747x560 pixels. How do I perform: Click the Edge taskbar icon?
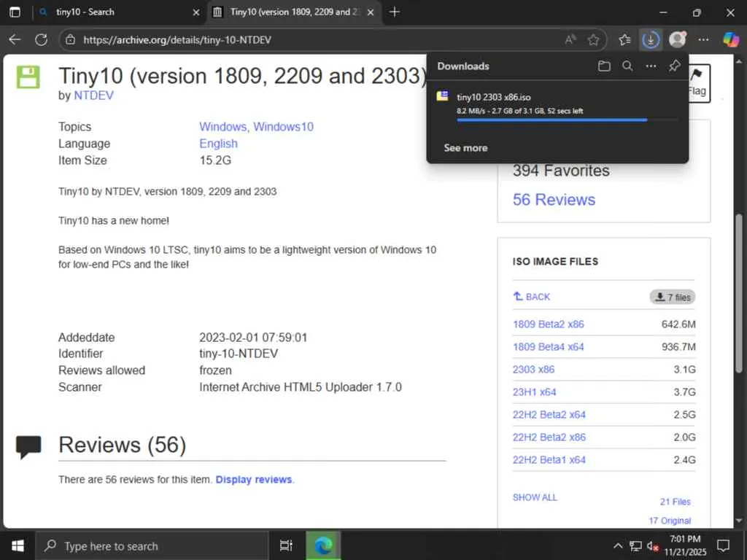pos(323,545)
